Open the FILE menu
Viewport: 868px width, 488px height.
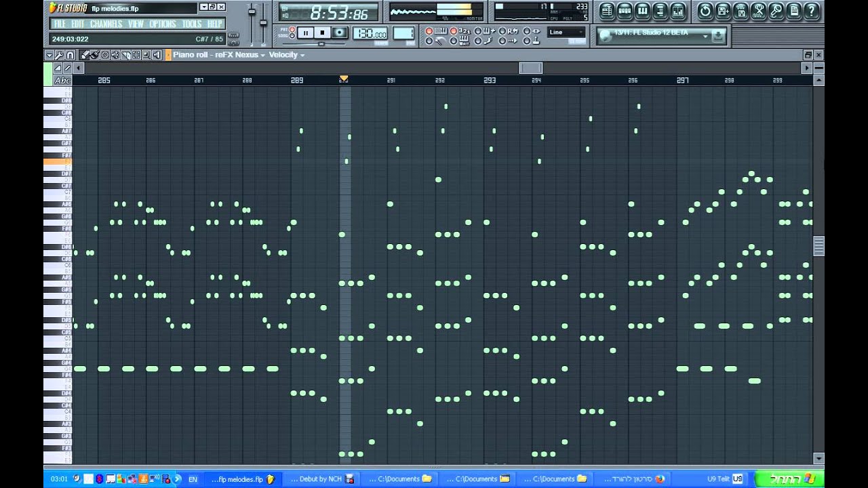(60, 24)
